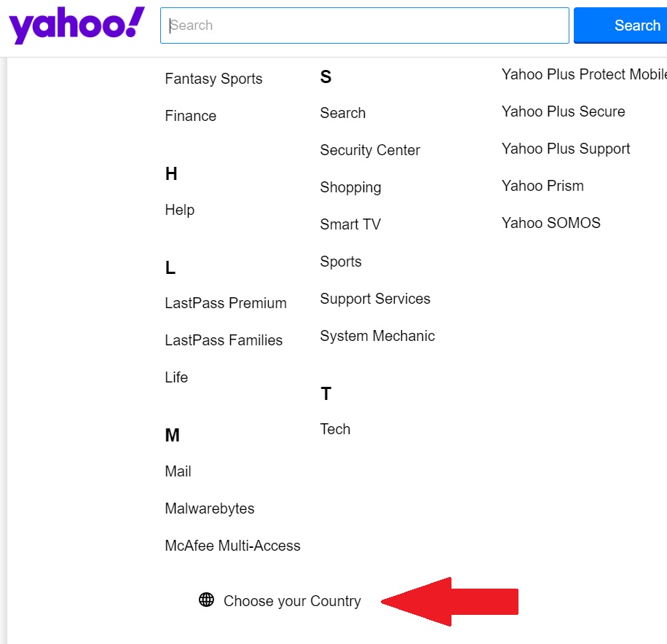Viewport: 667px width, 644px height.
Task: Open the Smart TV link
Action: 350,224
